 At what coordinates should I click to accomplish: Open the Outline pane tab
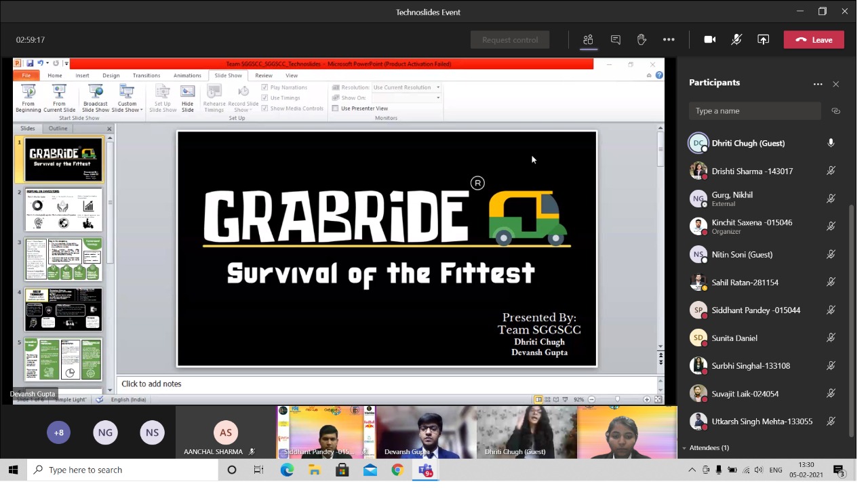(x=58, y=128)
